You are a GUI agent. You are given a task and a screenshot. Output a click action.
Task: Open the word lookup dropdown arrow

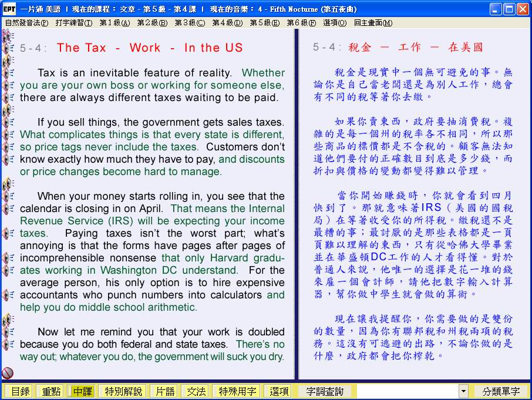[463, 391]
